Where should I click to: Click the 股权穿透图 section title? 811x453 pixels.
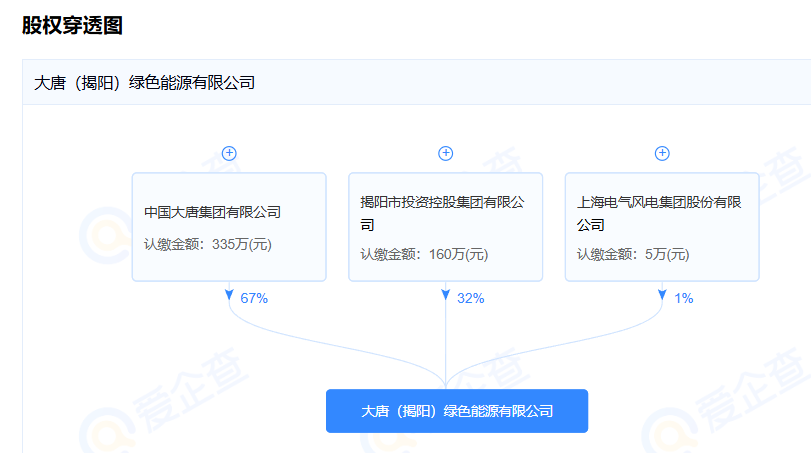coord(72,26)
